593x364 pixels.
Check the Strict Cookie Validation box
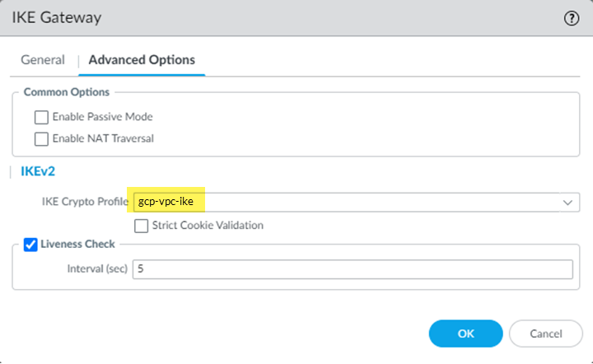pos(141,225)
